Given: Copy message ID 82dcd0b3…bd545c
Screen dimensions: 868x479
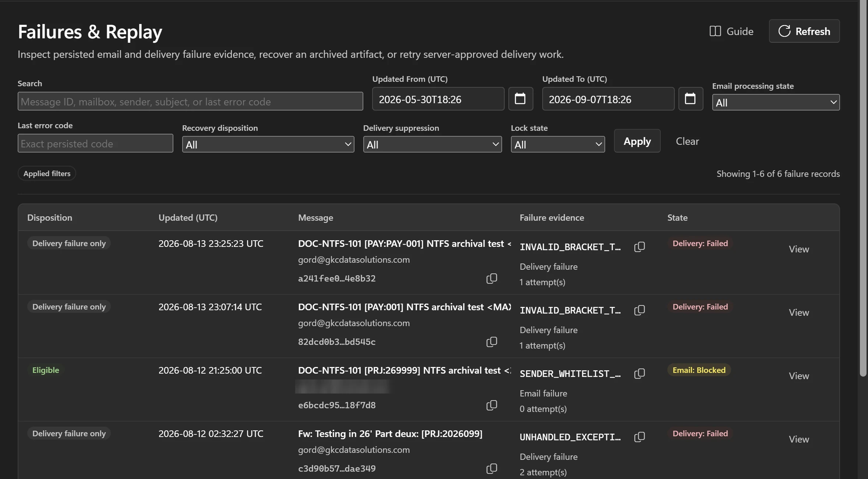Looking at the screenshot, I should pos(491,342).
